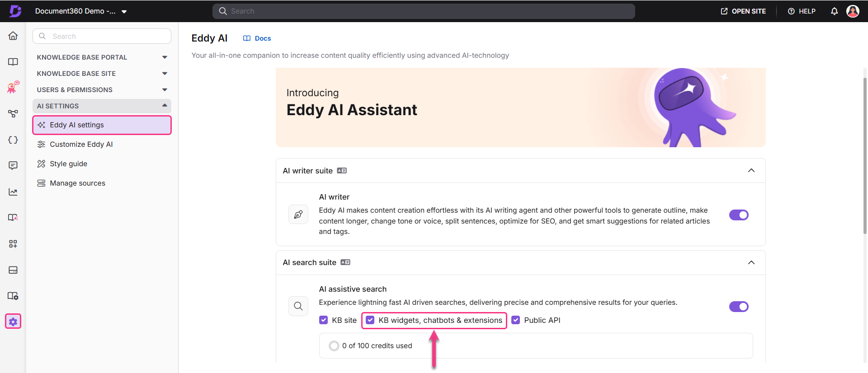Toggle the AI writer switch
Image resolution: width=868 pixels, height=373 pixels.
pyautogui.click(x=739, y=215)
